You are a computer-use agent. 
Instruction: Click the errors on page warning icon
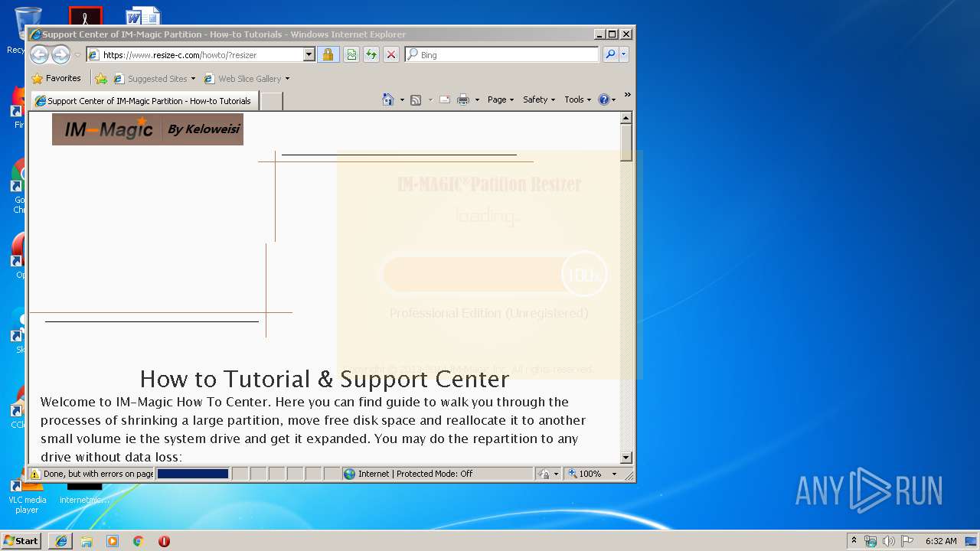[35, 474]
